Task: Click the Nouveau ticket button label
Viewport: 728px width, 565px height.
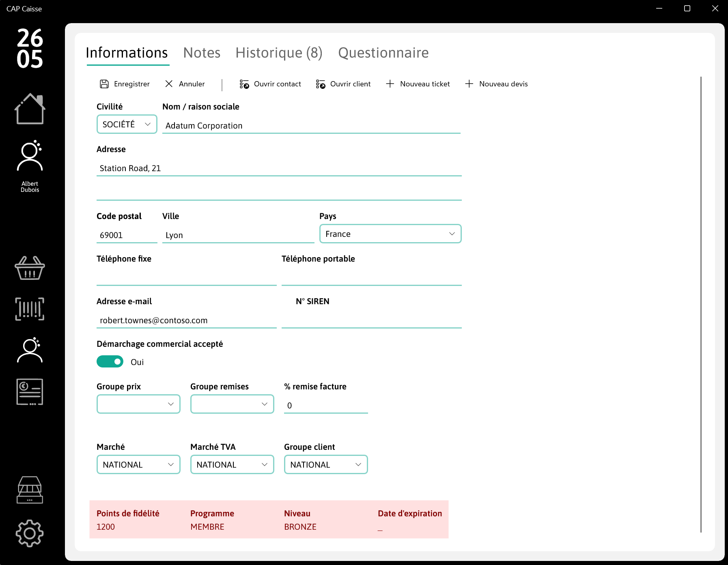Action: point(425,84)
